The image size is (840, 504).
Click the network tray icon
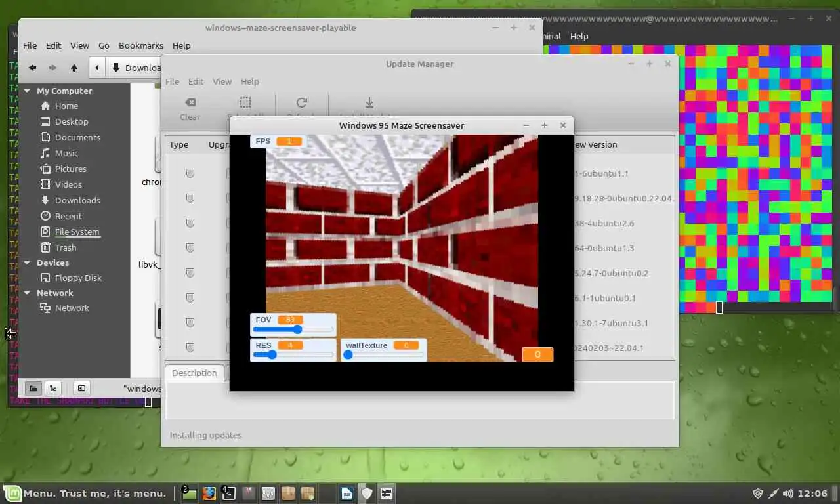773,493
